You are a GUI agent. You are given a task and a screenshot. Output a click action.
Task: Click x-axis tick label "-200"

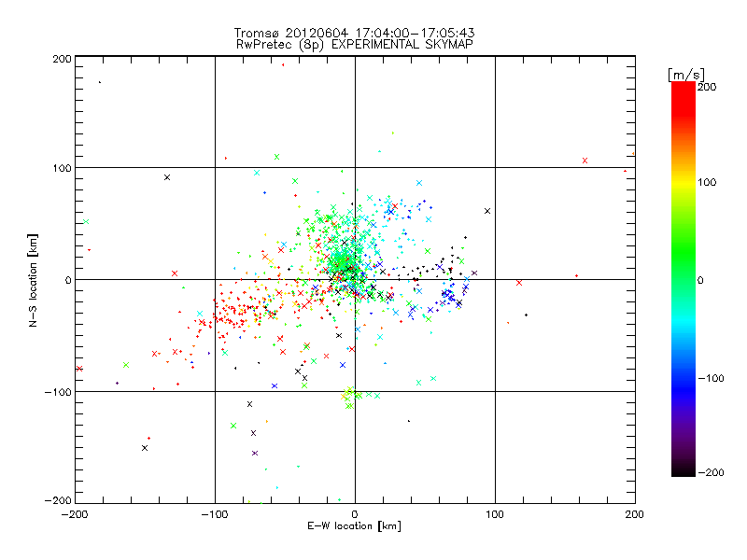pos(75,514)
